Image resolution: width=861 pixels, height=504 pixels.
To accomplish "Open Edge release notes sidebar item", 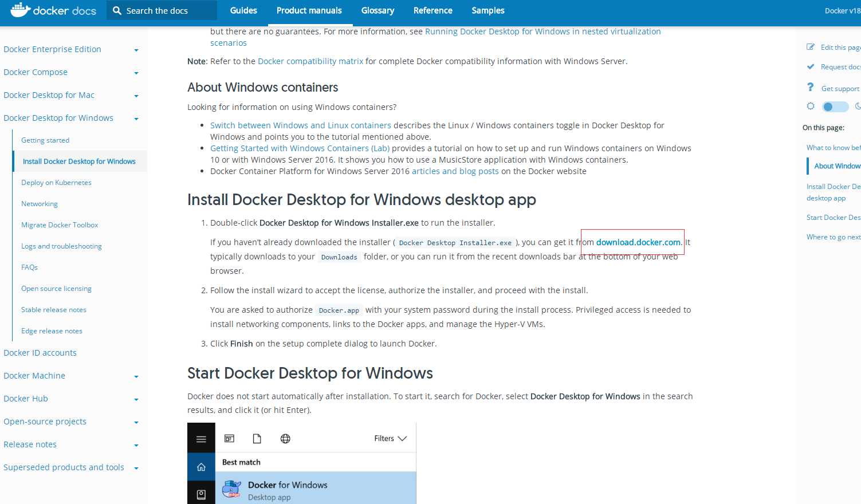I will (x=52, y=331).
